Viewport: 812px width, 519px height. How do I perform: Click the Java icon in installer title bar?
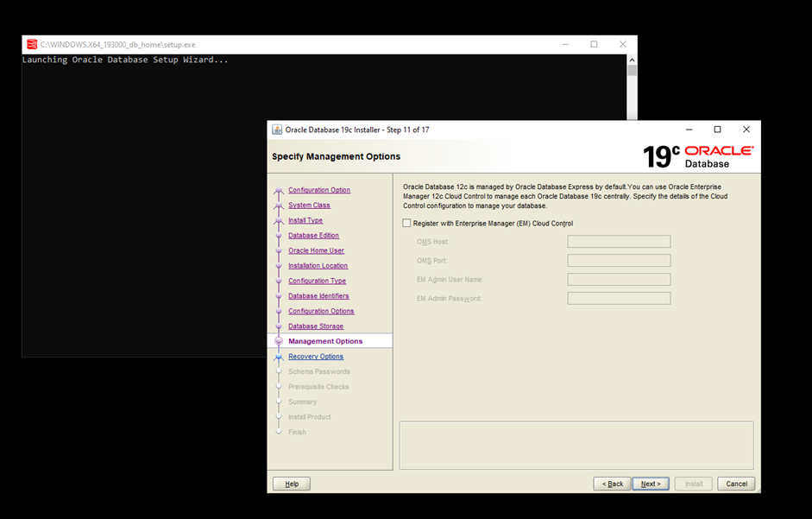point(277,130)
